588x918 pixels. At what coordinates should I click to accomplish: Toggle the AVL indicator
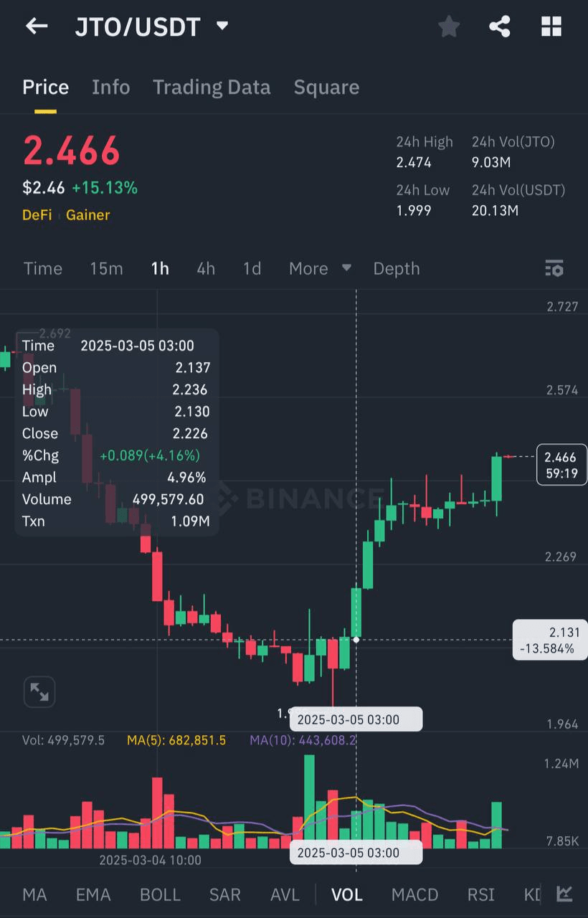(285, 894)
